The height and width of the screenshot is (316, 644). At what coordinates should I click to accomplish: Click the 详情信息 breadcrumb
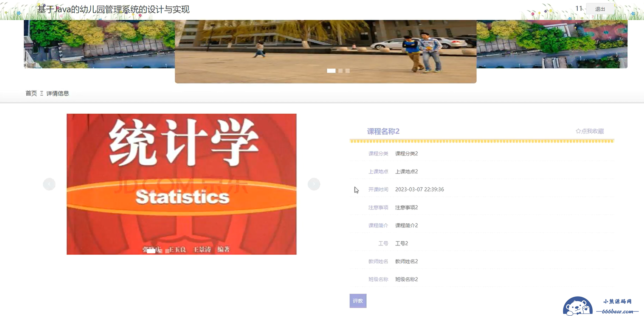coord(58,93)
